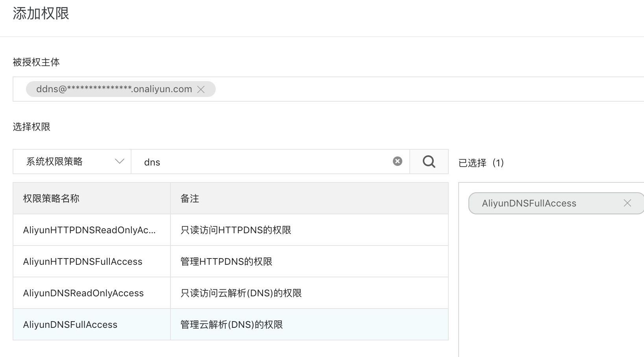Click empty area of 被授权主体 input box
The width and height of the screenshot is (644, 357).
pos(394,89)
